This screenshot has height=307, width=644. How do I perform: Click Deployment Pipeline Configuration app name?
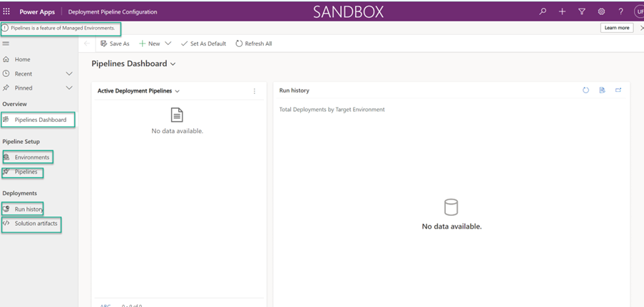[x=113, y=12]
